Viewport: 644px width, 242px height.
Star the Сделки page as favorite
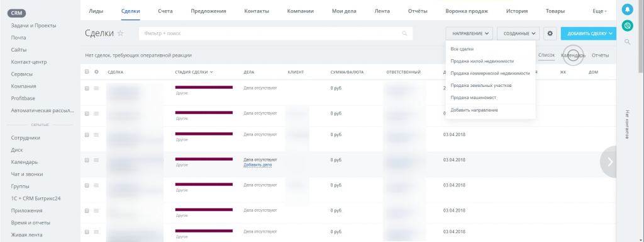pos(120,33)
